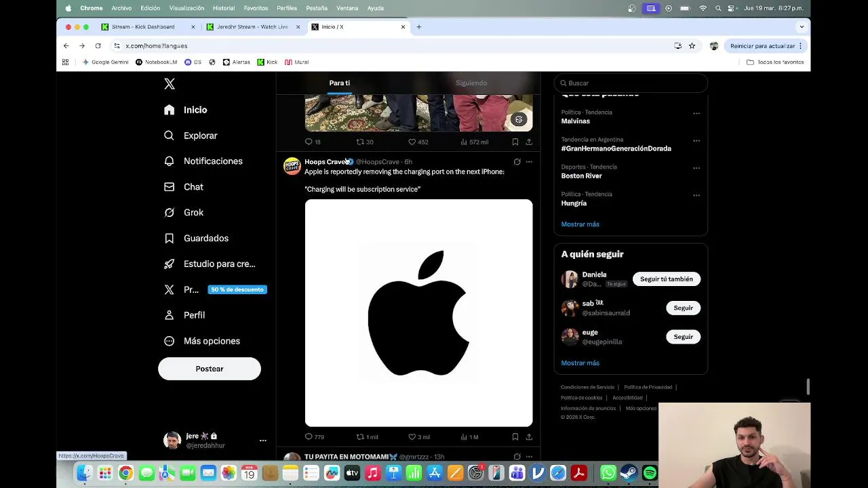Click Mostrar más under trends
The height and width of the screenshot is (488, 868).
(x=580, y=224)
